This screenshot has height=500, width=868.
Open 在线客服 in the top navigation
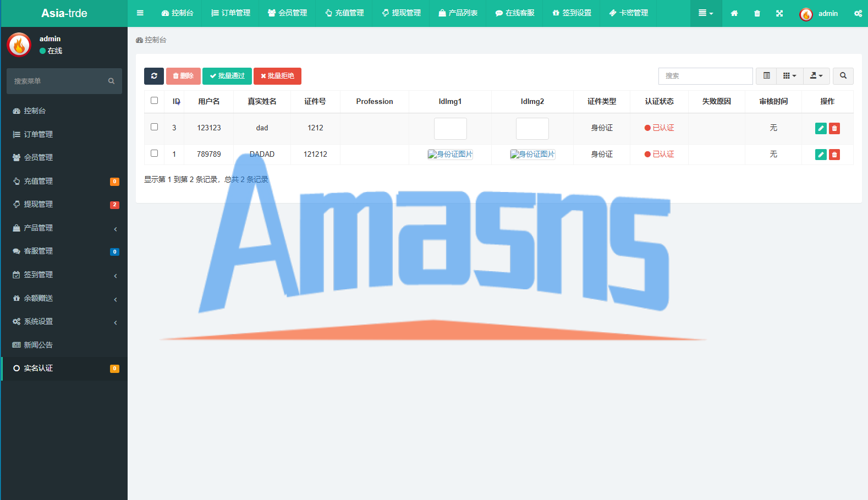pos(514,13)
